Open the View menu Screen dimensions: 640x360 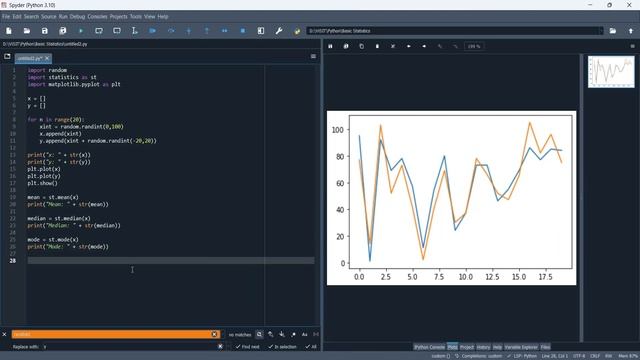(149, 17)
